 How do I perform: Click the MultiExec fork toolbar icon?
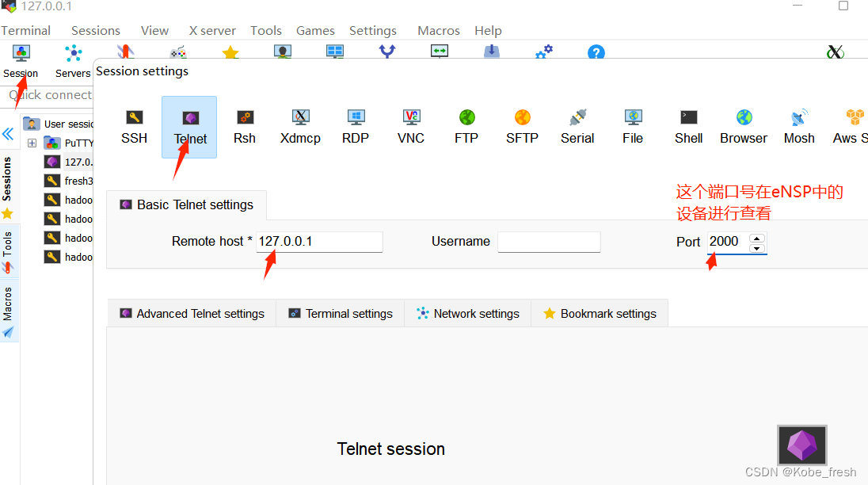387,52
